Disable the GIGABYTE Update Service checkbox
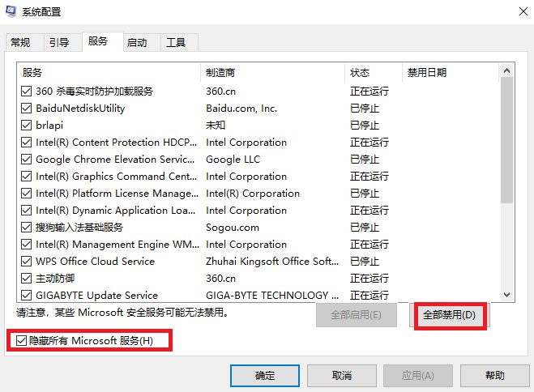The image size is (534, 392). point(27,296)
